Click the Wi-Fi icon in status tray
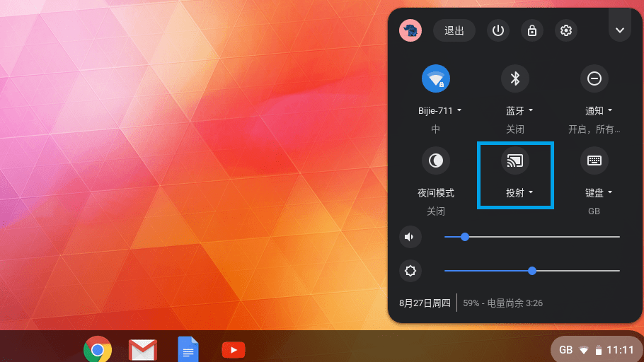Viewport: 644px width, 362px height. 584,351
